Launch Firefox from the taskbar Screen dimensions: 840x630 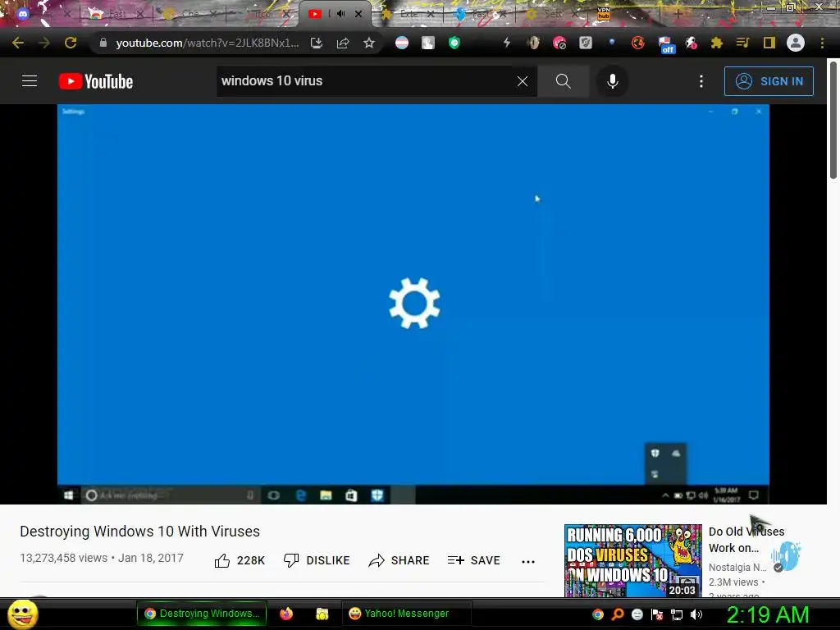[x=286, y=614]
